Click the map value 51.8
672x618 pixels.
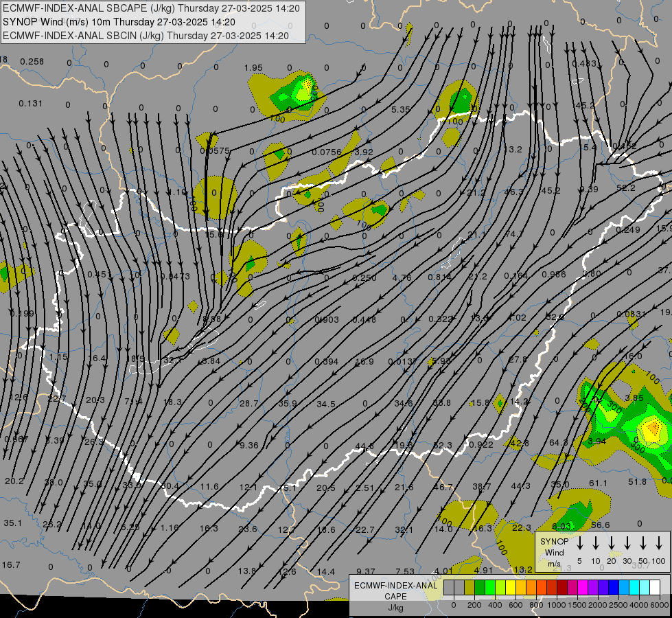637,482
